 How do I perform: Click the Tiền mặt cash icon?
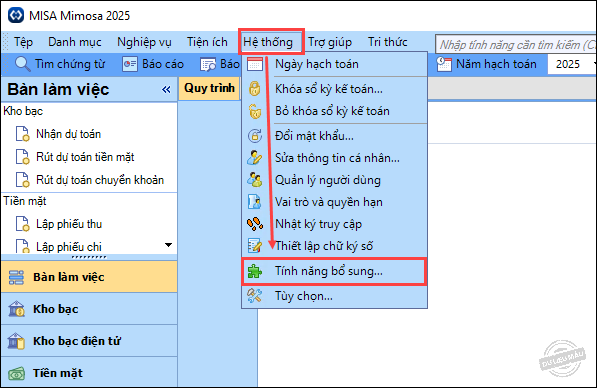coord(16,373)
